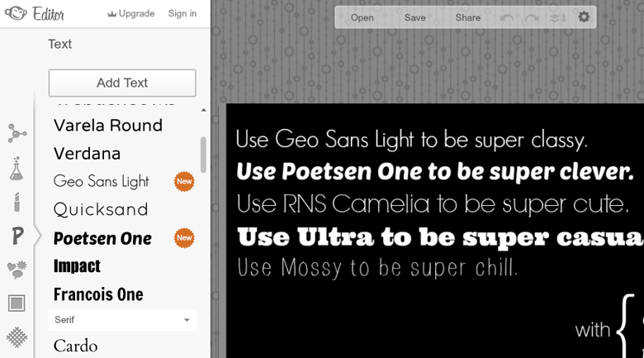Image resolution: width=644 pixels, height=358 pixels.
Task: Click the settings gear icon
Action: (x=584, y=17)
